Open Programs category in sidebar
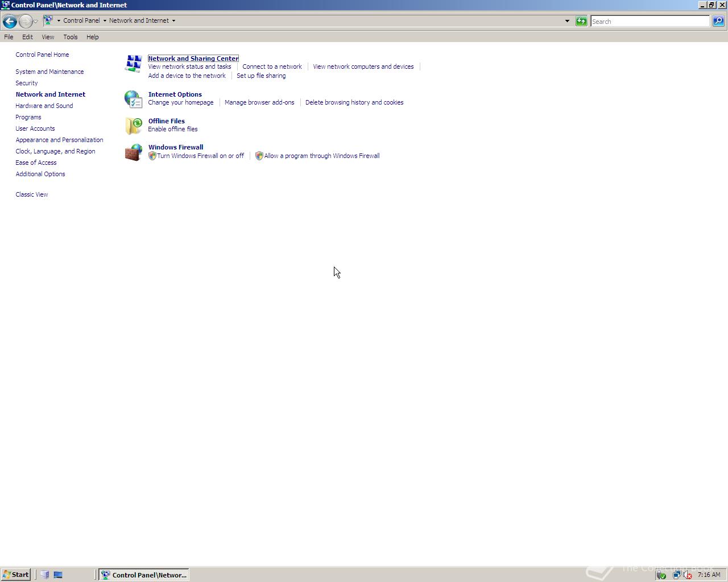Screen dimensions: 728x582 (x=28, y=117)
